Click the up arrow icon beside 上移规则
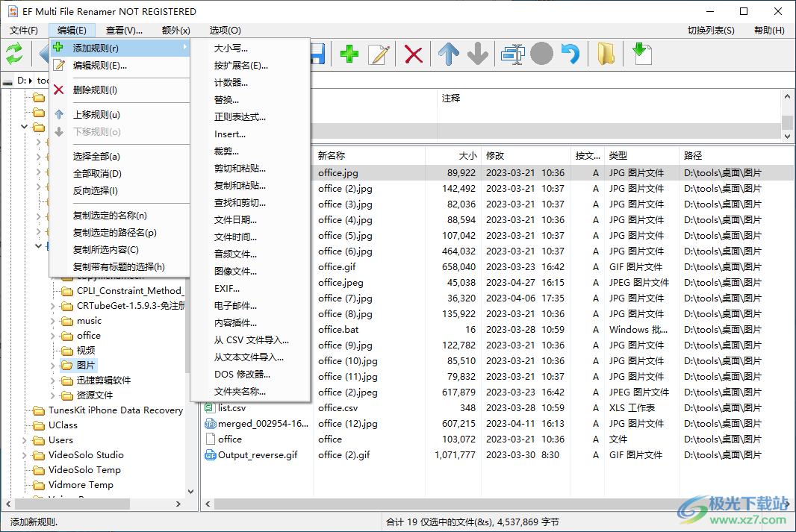The image size is (796, 532). (x=59, y=115)
